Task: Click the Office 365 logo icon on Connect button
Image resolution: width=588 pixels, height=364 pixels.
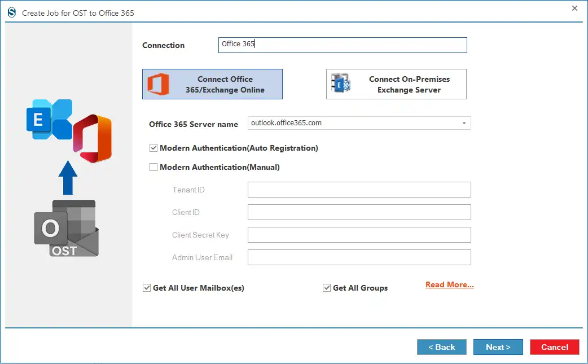Action: pyautogui.click(x=158, y=84)
